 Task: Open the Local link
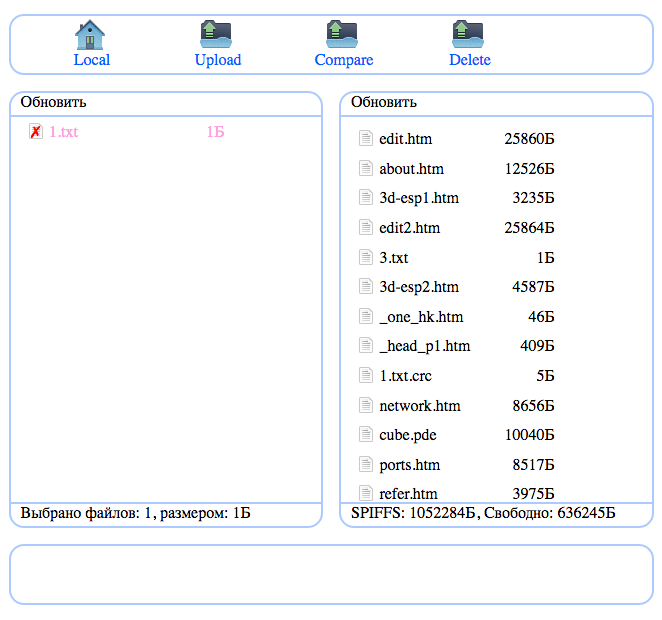(x=92, y=60)
